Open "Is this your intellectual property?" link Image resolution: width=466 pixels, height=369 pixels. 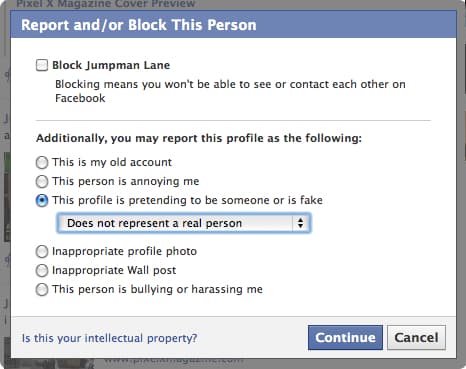pos(109,338)
